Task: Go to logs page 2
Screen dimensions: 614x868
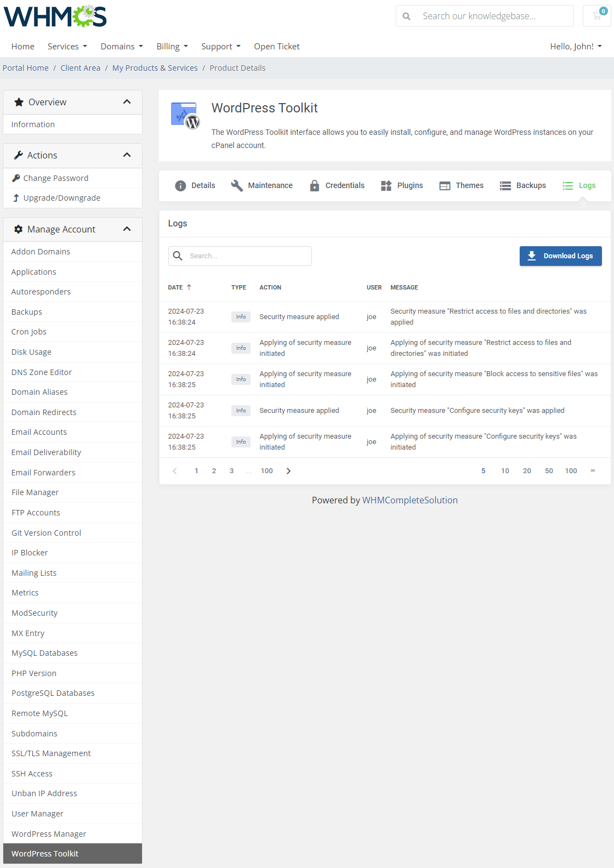Action: [214, 471]
